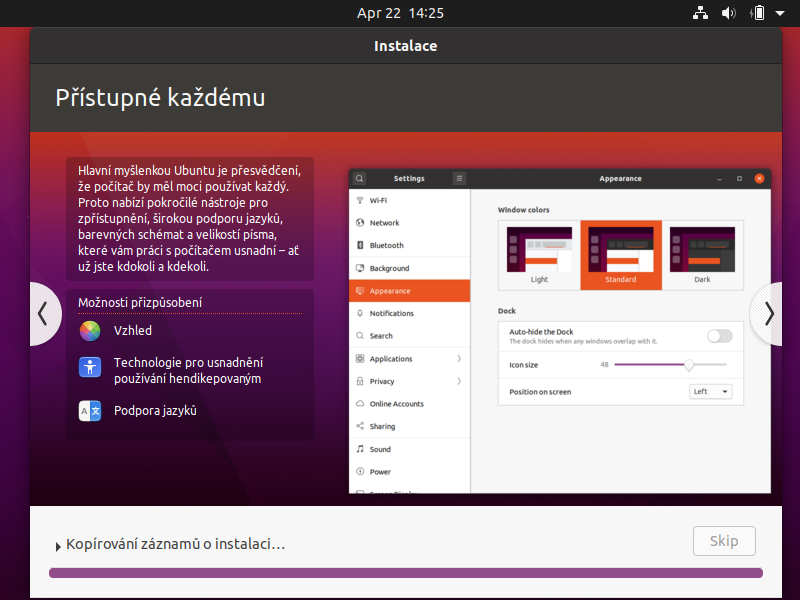800x600 pixels.
Task: Click 'Technologie pro usnadnění' text
Action: (188, 363)
